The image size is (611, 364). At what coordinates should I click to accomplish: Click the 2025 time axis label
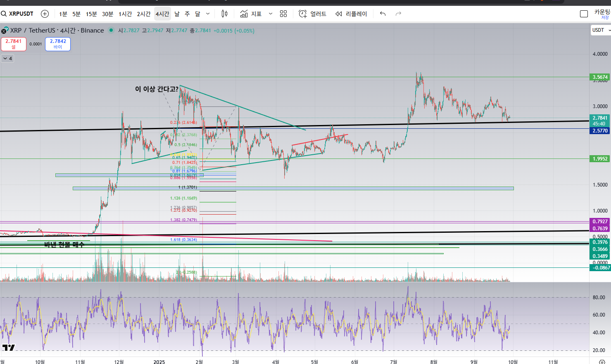pyautogui.click(x=159, y=362)
